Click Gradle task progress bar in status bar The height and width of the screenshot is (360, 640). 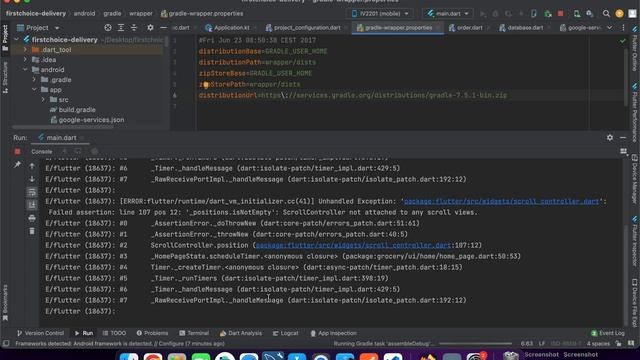pyautogui.click(x=476, y=344)
